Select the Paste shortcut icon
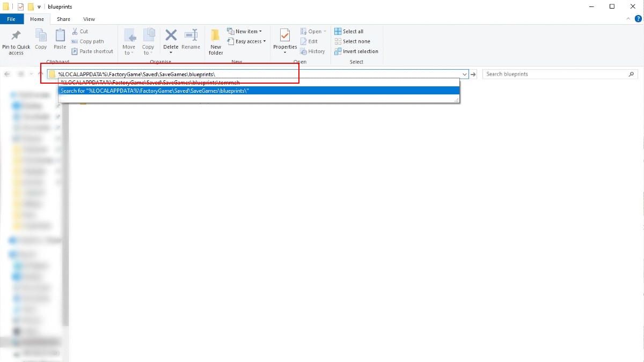 click(x=92, y=51)
